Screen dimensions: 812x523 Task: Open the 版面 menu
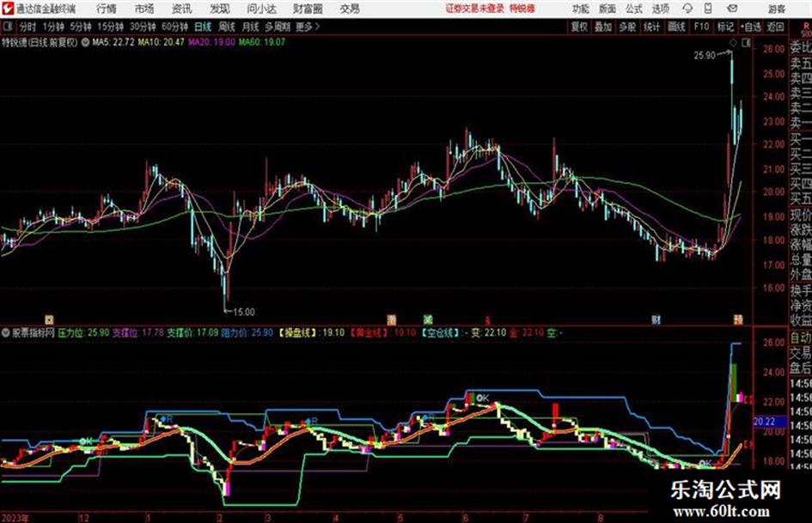click(607, 9)
